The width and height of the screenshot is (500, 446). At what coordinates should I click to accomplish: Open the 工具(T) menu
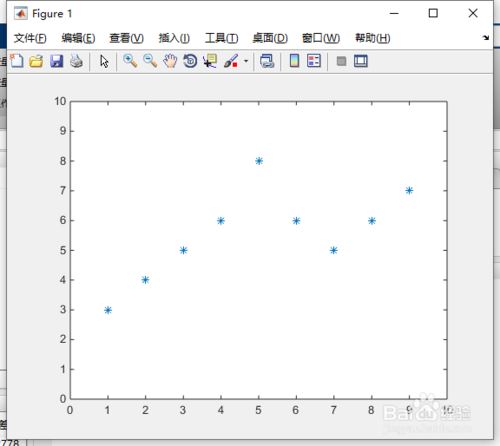pos(221,38)
